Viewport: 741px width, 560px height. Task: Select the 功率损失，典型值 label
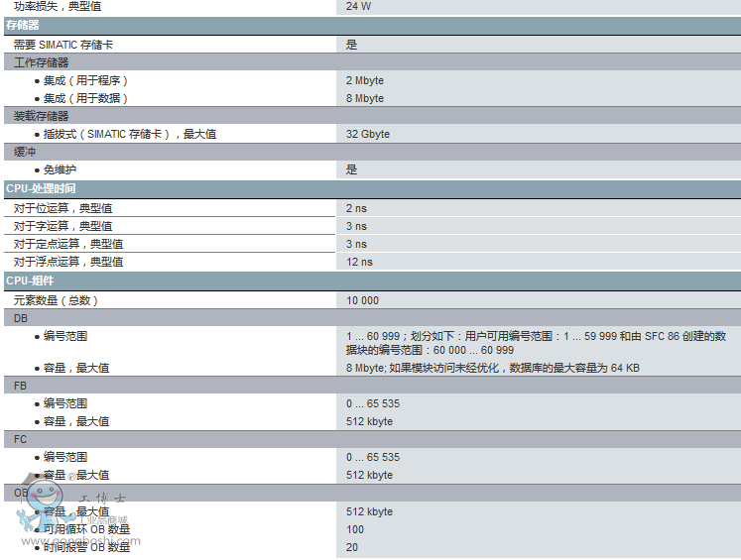point(58,6)
